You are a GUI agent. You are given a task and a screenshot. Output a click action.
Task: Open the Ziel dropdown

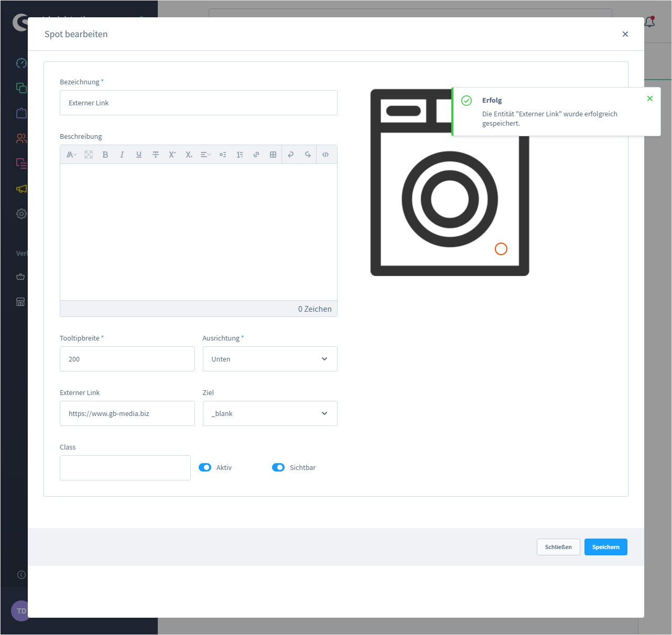[270, 413]
